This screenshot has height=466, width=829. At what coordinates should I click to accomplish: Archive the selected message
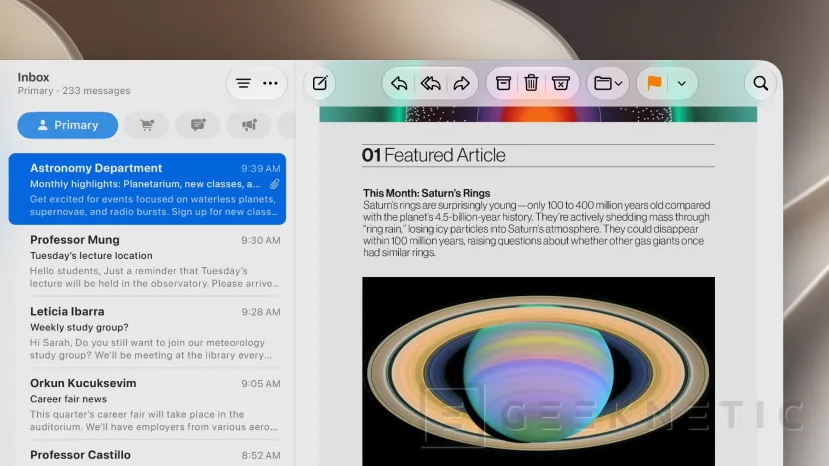503,83
